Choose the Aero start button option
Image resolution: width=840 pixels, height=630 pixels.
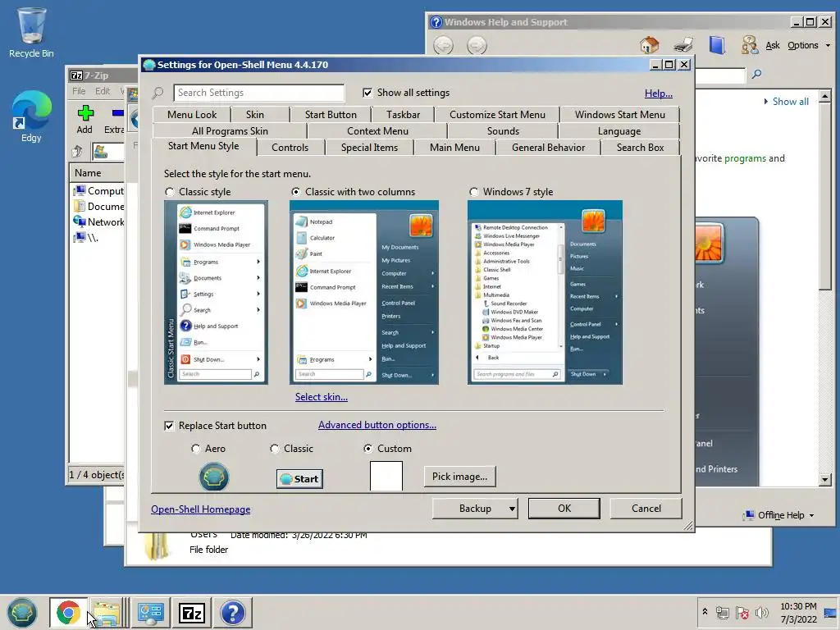196,449
